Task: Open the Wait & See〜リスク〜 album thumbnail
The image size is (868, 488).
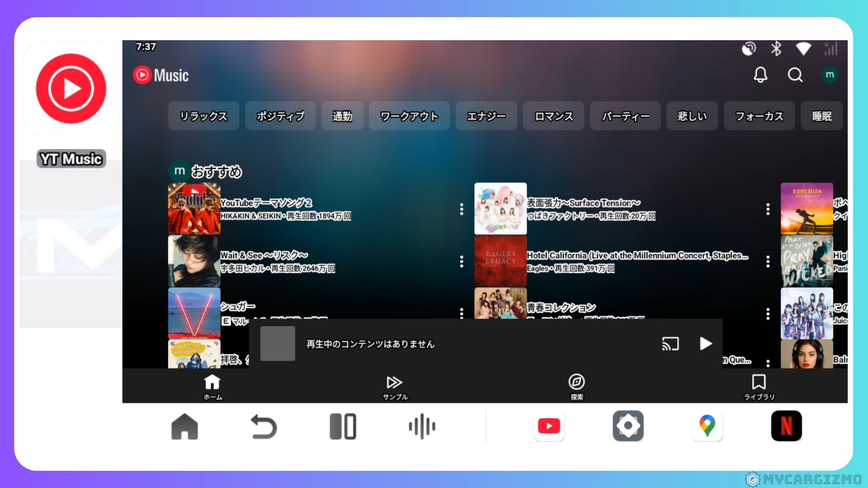Action: point(194,261)
